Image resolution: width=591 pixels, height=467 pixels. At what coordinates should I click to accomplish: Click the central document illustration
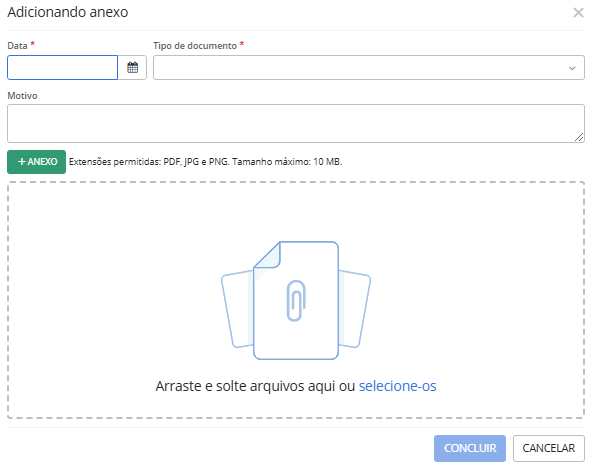click(296, 300)
